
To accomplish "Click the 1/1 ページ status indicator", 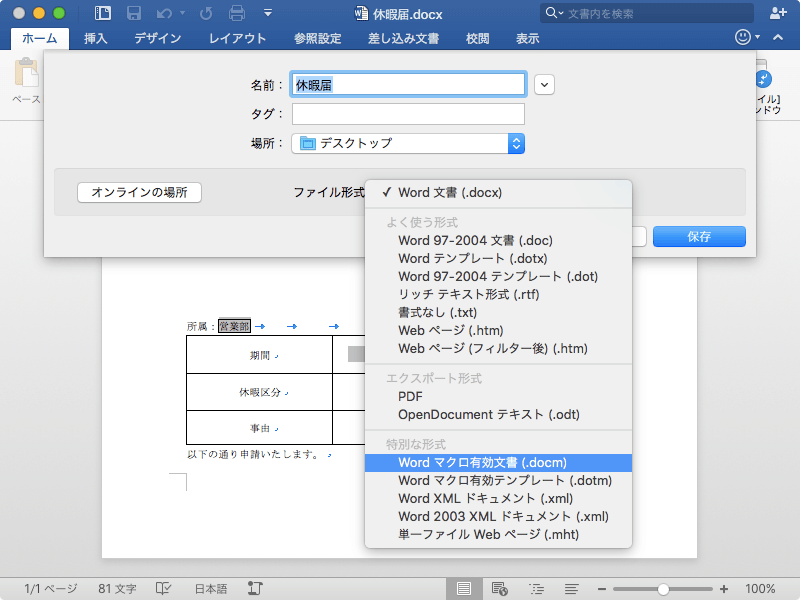I will pos(50,589).
